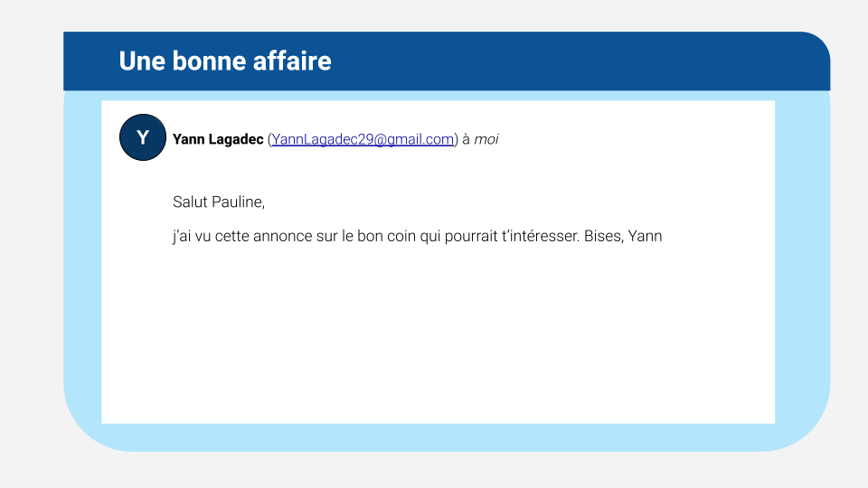The width and height of the screenshot is (868, 488).
Task: Open the YannLagadec29@gmail.com email link
Action: pyautogui.click(x=362, y=139)
